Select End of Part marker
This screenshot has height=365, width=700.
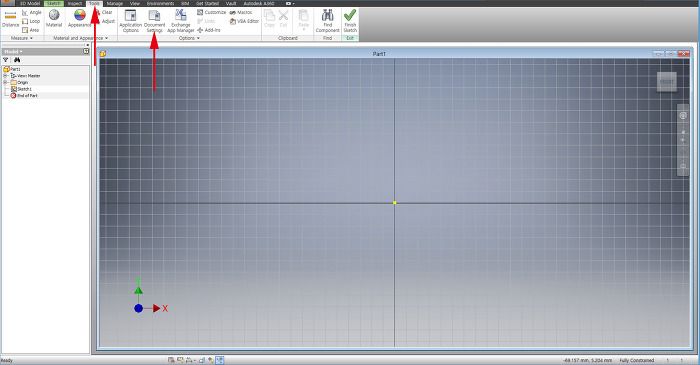[x=24, y=95]
